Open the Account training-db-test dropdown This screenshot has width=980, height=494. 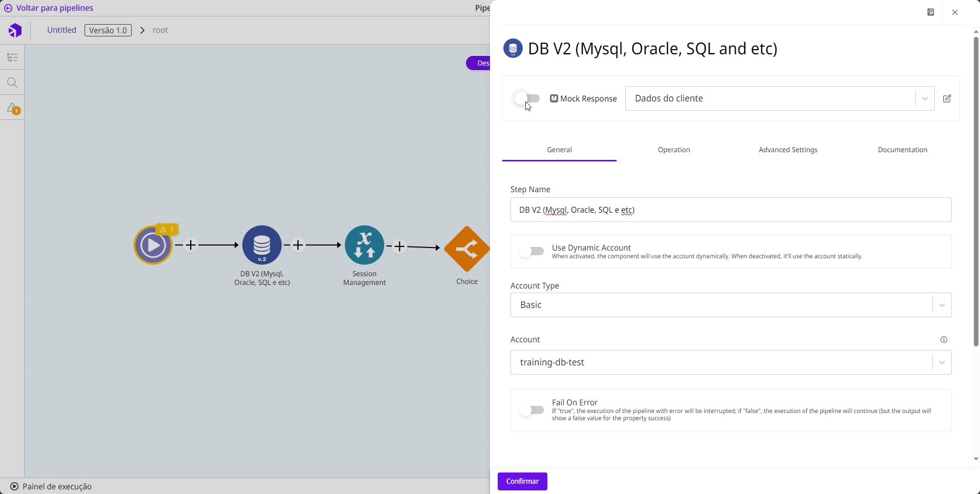coord(731,362)
